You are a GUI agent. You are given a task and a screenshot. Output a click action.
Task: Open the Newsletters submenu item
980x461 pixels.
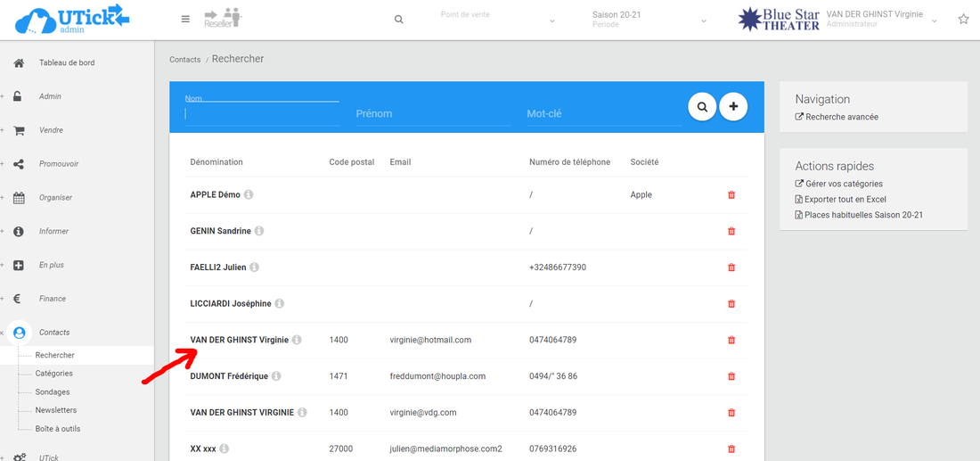[55, 410]
